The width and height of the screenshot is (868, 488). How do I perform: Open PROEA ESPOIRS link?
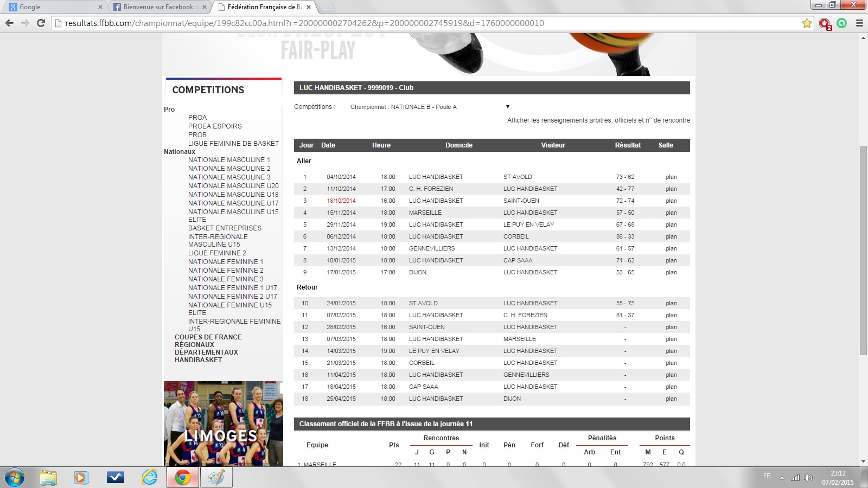click(215, 126)
